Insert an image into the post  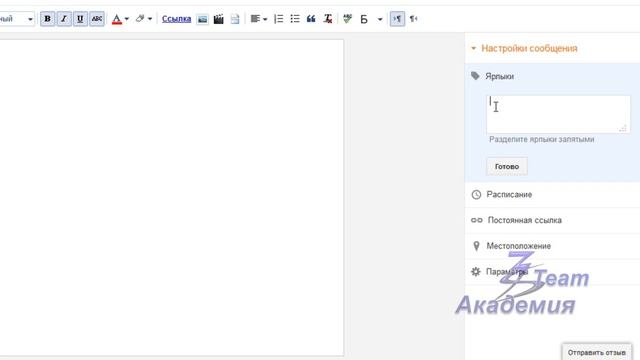point(202,19)
